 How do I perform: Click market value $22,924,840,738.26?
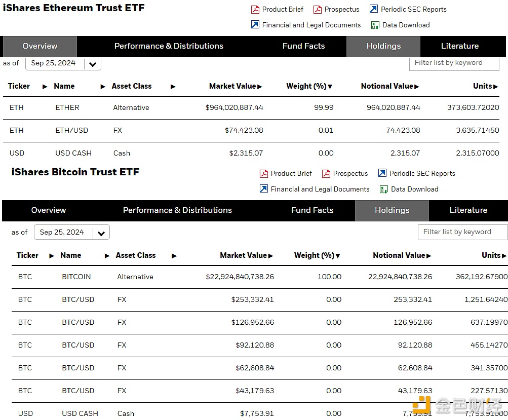point(240,277)
